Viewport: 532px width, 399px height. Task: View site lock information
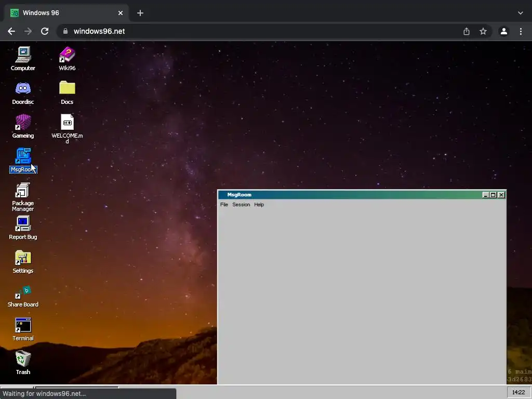tap(65, 31)
